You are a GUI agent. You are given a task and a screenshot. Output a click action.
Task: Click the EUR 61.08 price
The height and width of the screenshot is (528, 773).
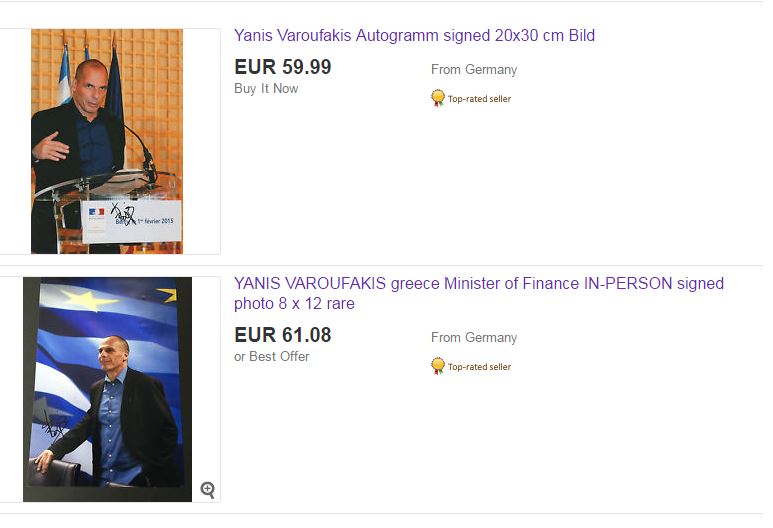tap(282, 335)
